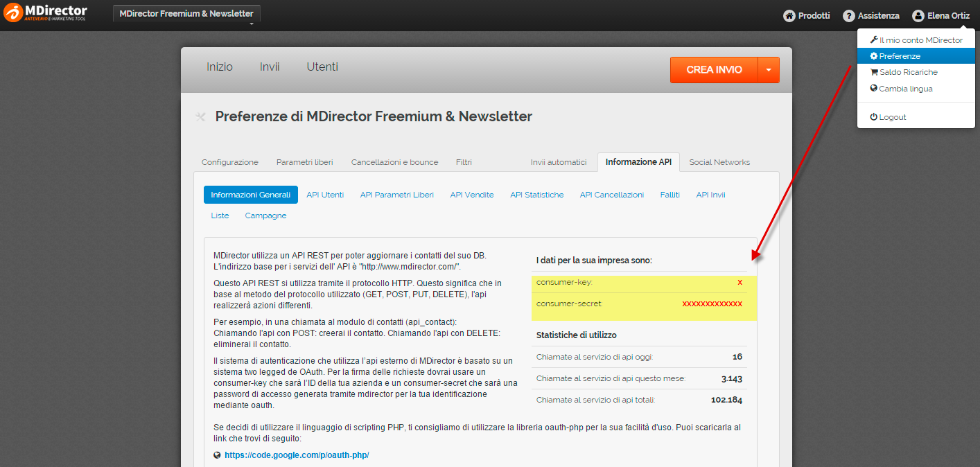
Task: Select Cambia lingua in the user menu
Action: click(x=916, y=89)
